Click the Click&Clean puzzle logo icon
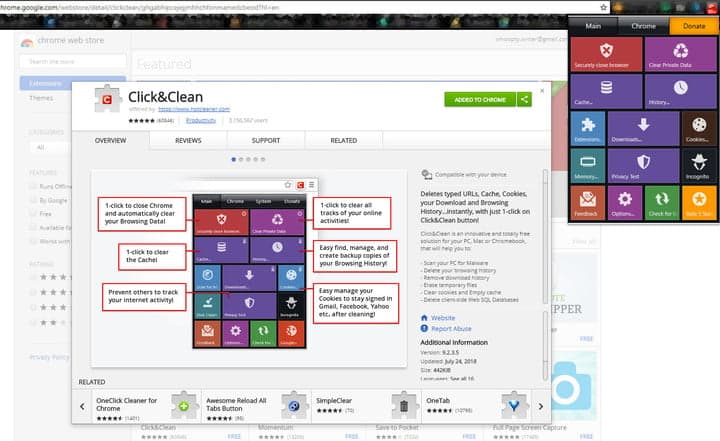The width and height of the screenshot is (720, 441). coord(107,98)
